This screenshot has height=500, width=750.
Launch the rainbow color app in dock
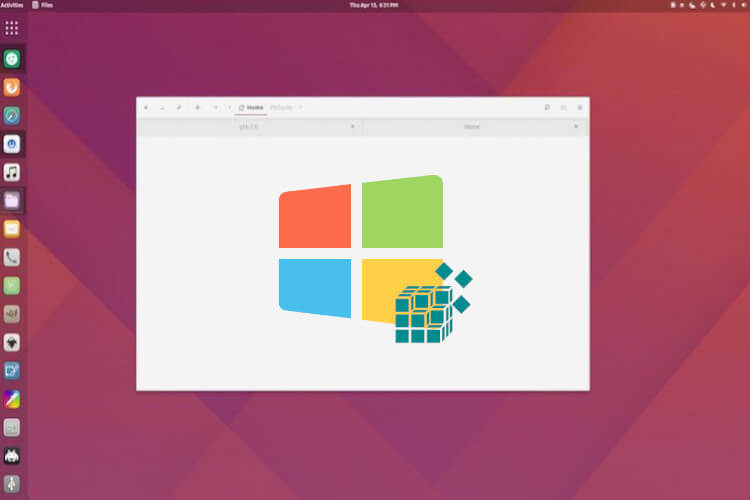pyautogui.click(x=12, y=399)
